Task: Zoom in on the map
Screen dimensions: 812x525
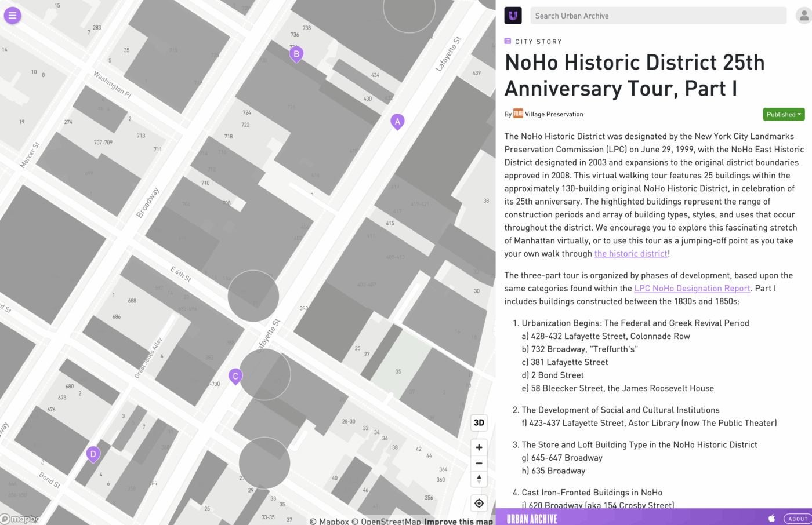Action: click(x=479, y=447)
